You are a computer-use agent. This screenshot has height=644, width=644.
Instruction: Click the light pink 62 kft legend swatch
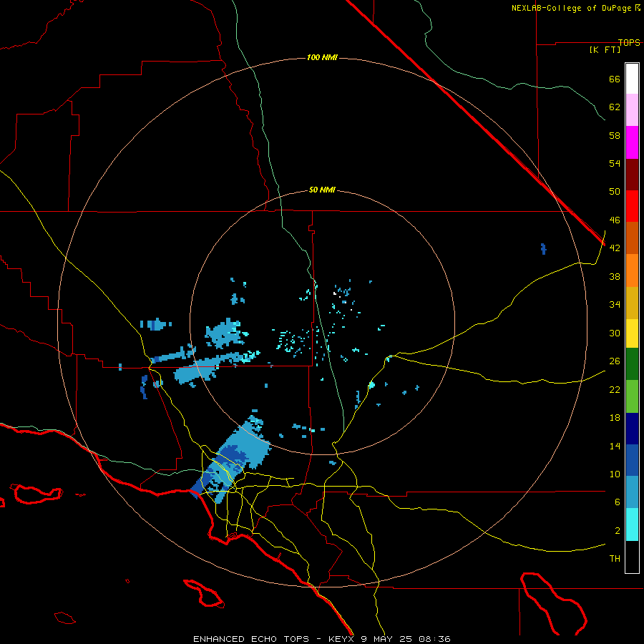pos(632,110)
